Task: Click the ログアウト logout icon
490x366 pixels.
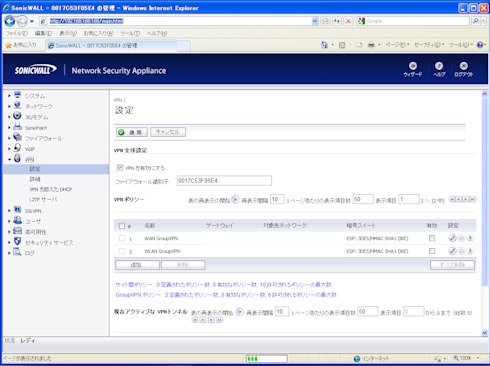Action: [x=463, y=66]
